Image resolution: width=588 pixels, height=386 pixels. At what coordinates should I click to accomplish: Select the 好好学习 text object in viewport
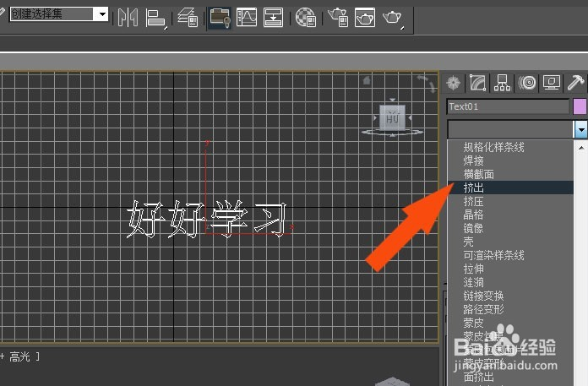coord(207,220)
